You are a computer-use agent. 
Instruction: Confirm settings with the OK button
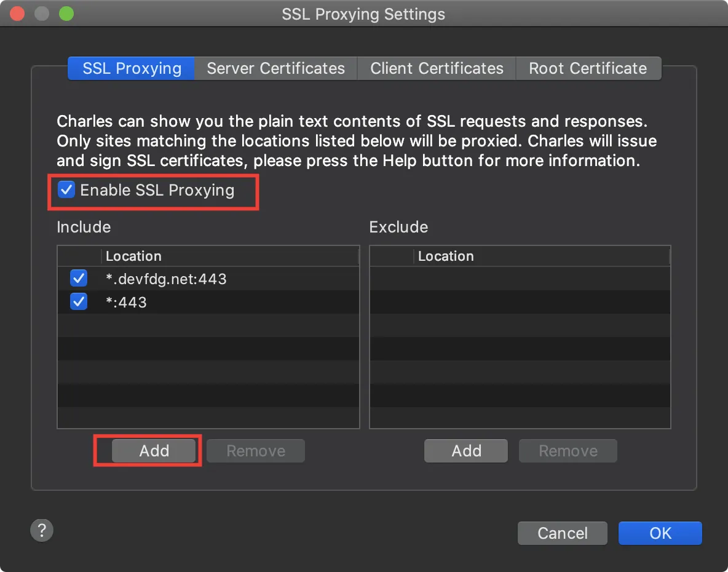pyautogui.click(x=660, y=533)
